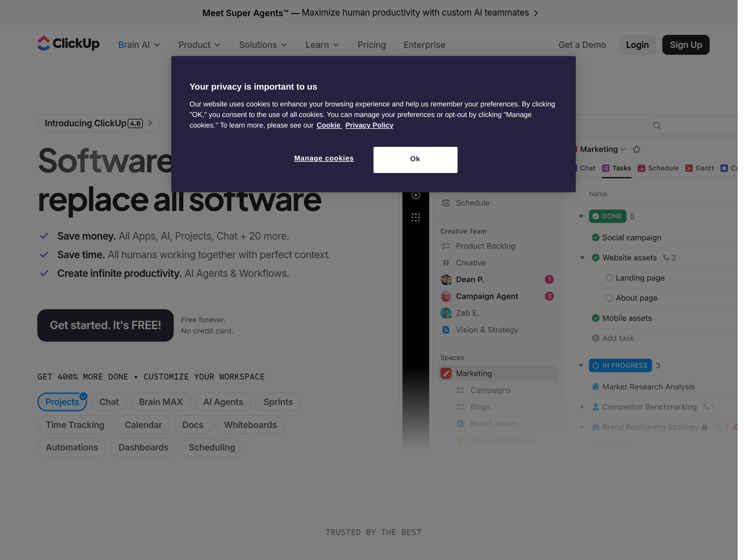Screen dimensions: 747x560
Task: Toggle Mobile assets completion check
Action: 596,318
